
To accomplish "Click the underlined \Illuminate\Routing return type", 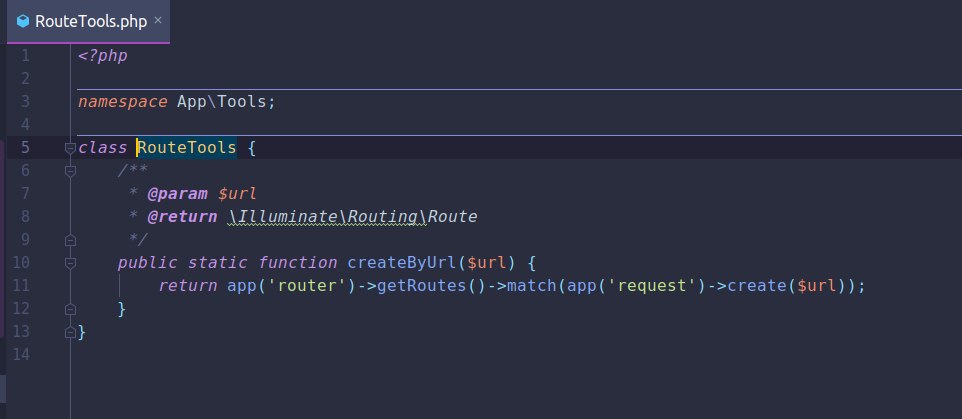I will point(327,217).
